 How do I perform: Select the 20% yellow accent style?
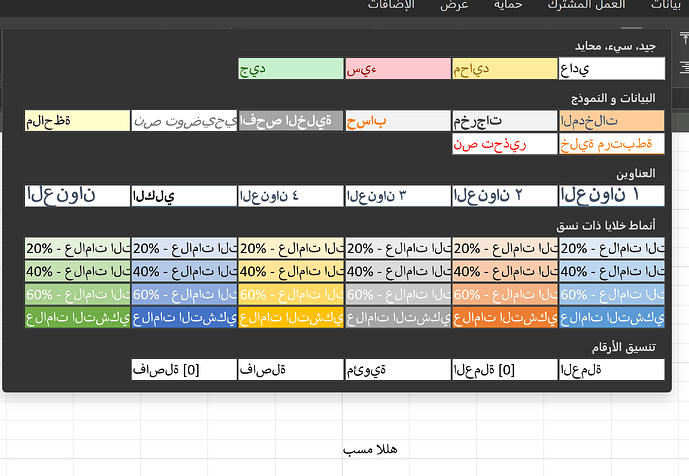coord(290,248)
